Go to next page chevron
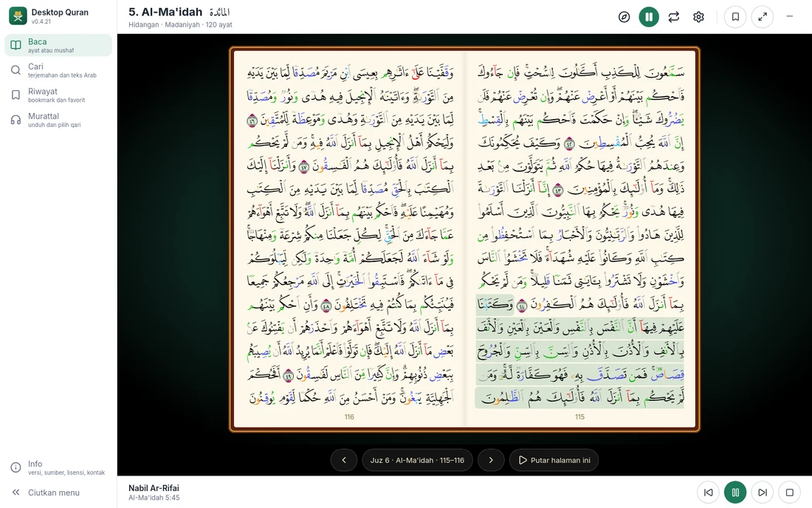The image size is (812, 508). 491,460
